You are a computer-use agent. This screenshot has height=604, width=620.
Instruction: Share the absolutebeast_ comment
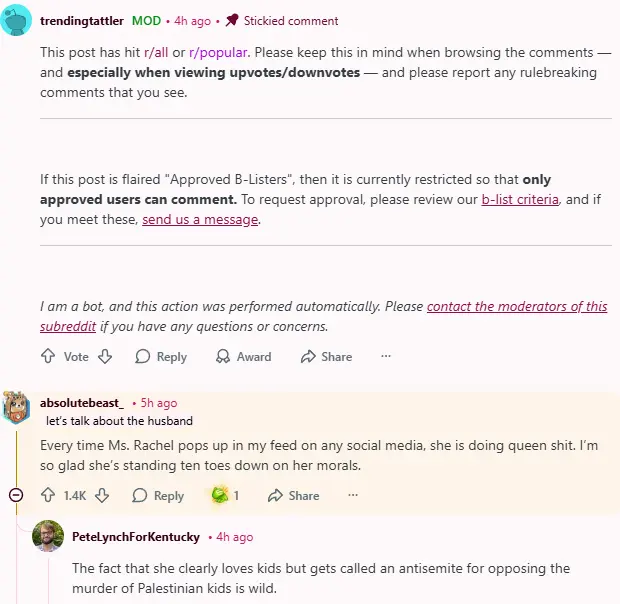[x=293, y=495]
